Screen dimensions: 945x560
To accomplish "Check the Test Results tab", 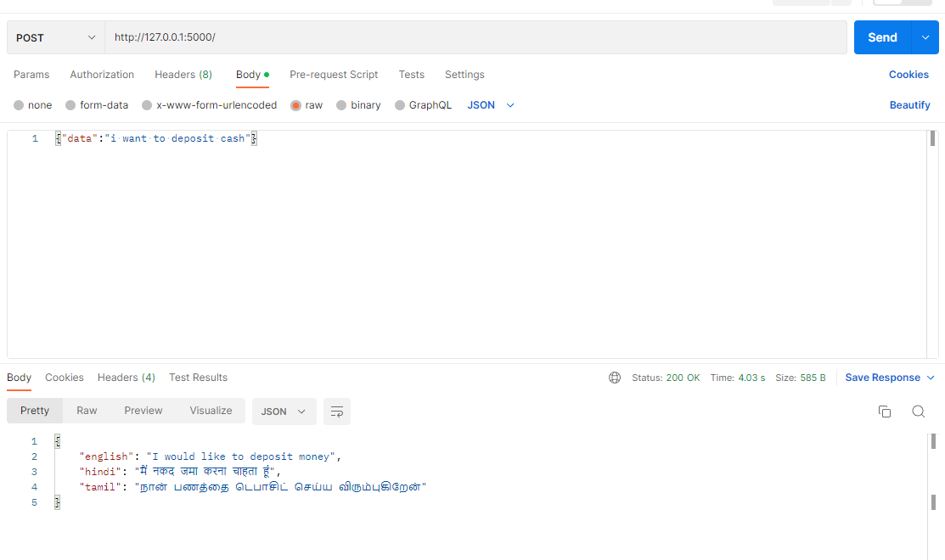I will point(197,378).
